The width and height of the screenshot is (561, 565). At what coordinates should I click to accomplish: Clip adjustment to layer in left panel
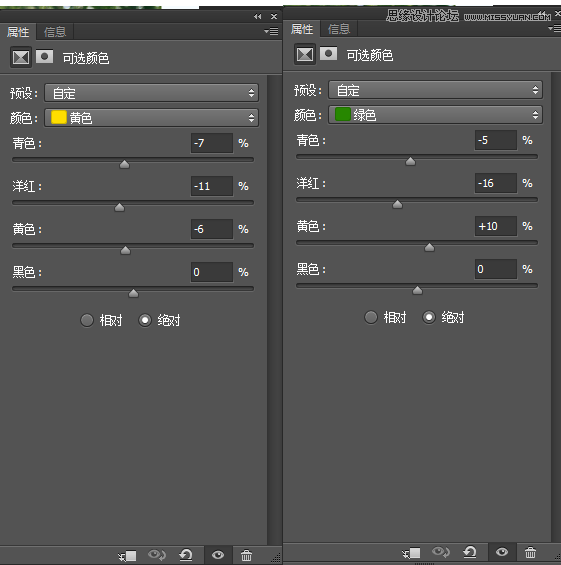click(x=128, y=555)
